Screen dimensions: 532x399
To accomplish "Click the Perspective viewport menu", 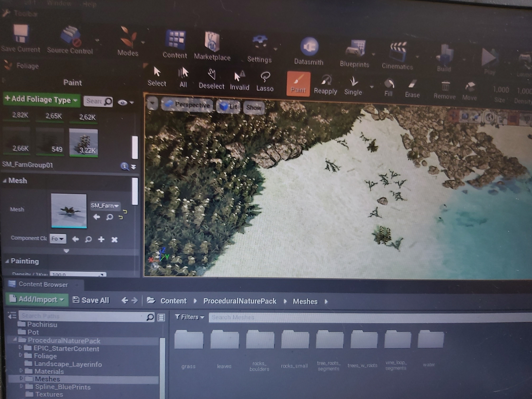I will click(x=187, y=105).
